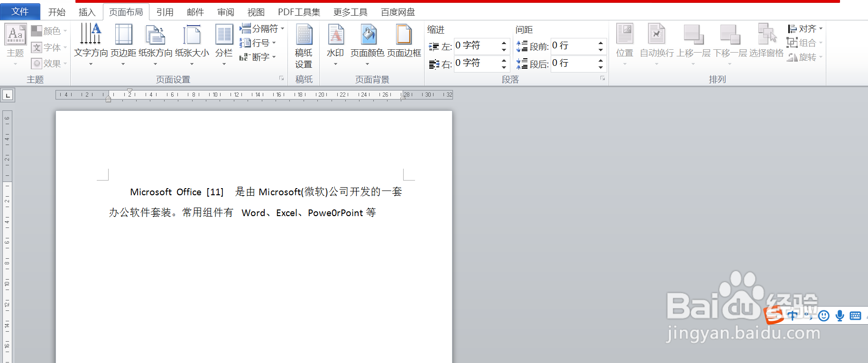Image resolution: width=868 pixels, height=363 pixels.
Task: Click Sogou microphone voice input
Action: coord(840,316)
